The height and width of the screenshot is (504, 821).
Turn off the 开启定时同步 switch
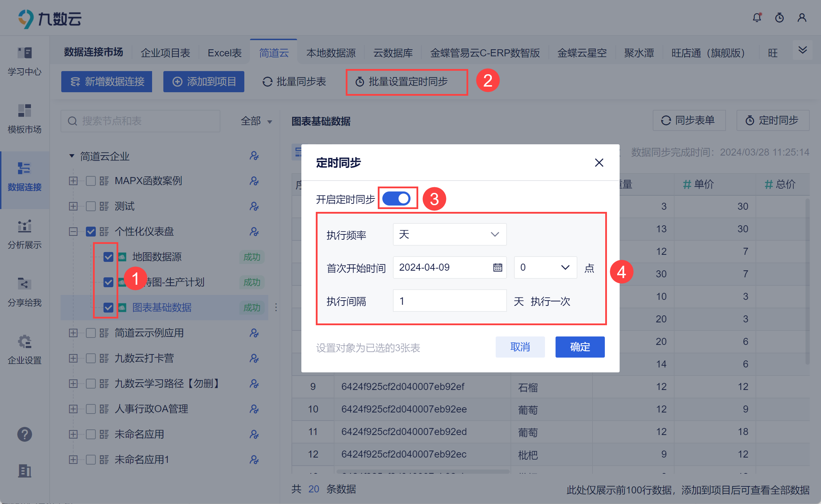(x=397, y=199)
